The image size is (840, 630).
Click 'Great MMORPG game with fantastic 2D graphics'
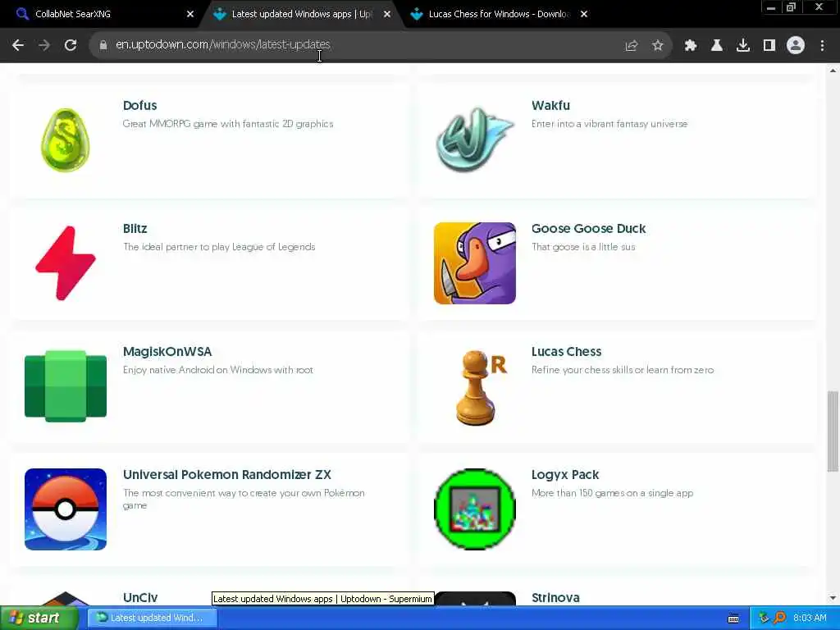click(x=228, y=124)
